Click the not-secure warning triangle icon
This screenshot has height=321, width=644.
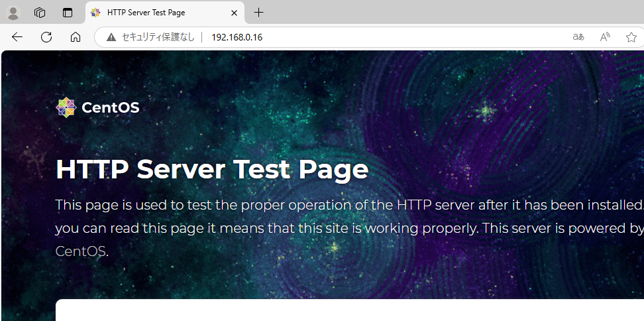pyautogui.click(x=111, y=37)
